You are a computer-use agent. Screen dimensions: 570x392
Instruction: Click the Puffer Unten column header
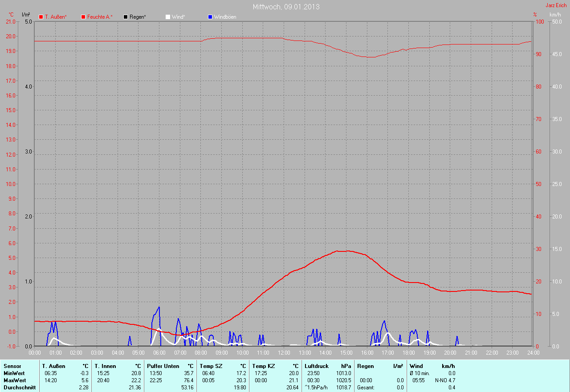click(163, 366)
